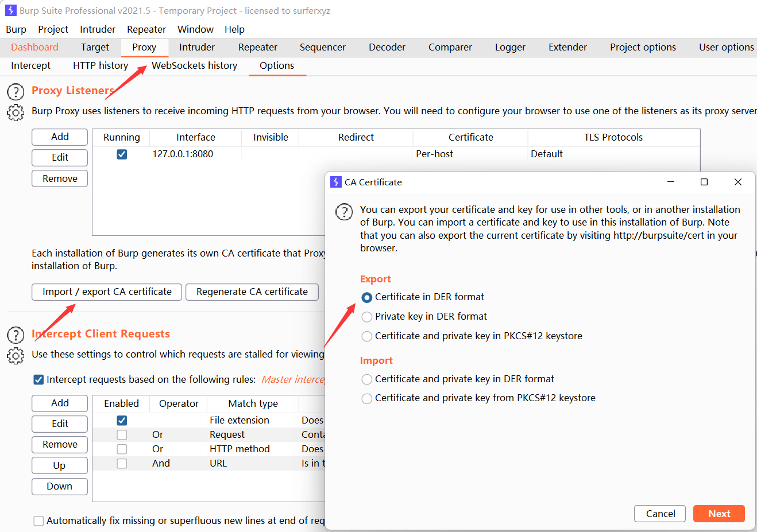Minimize the CA Certificate dialog
Image resolution: width=757 pixels, height=532 pixels.
tap(670, 182)
